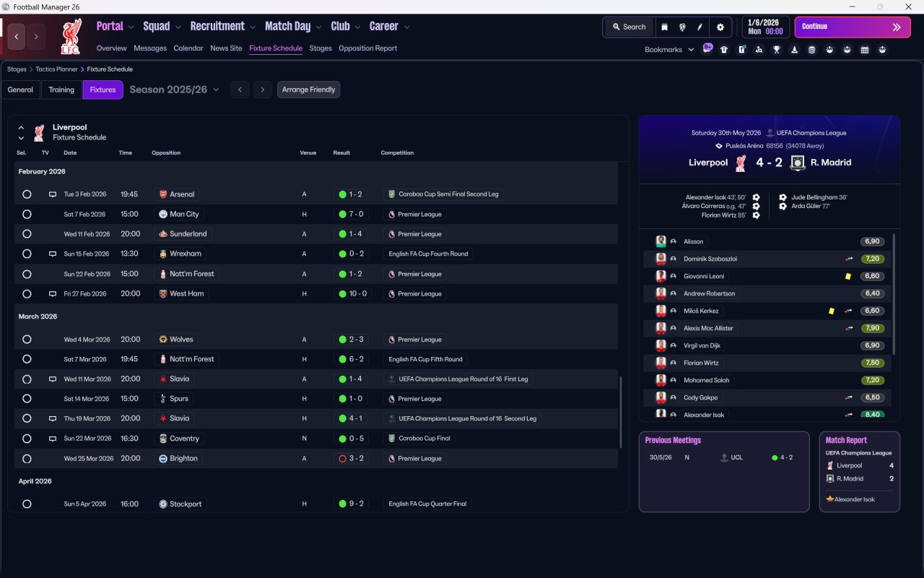
Task: Open the settings gear icon
Action: tap(720, 27)
